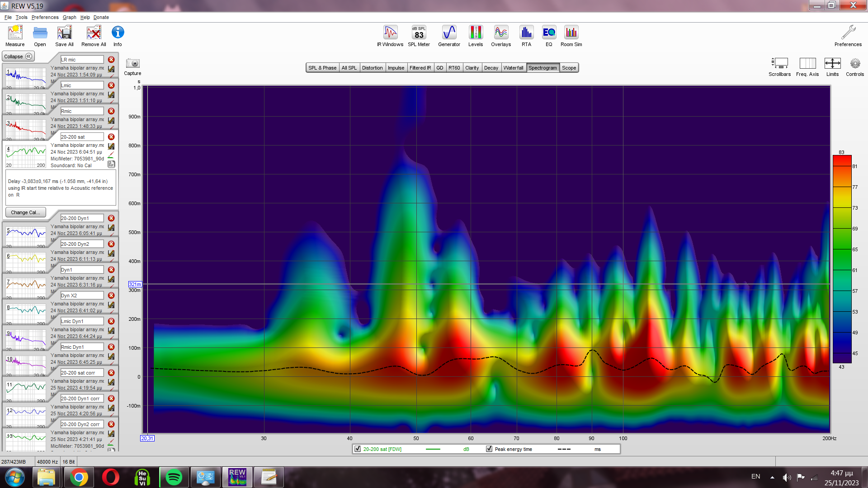Open the Tools menu
Image resolution: width=868 pixels, height=488 pixels.
21,17
